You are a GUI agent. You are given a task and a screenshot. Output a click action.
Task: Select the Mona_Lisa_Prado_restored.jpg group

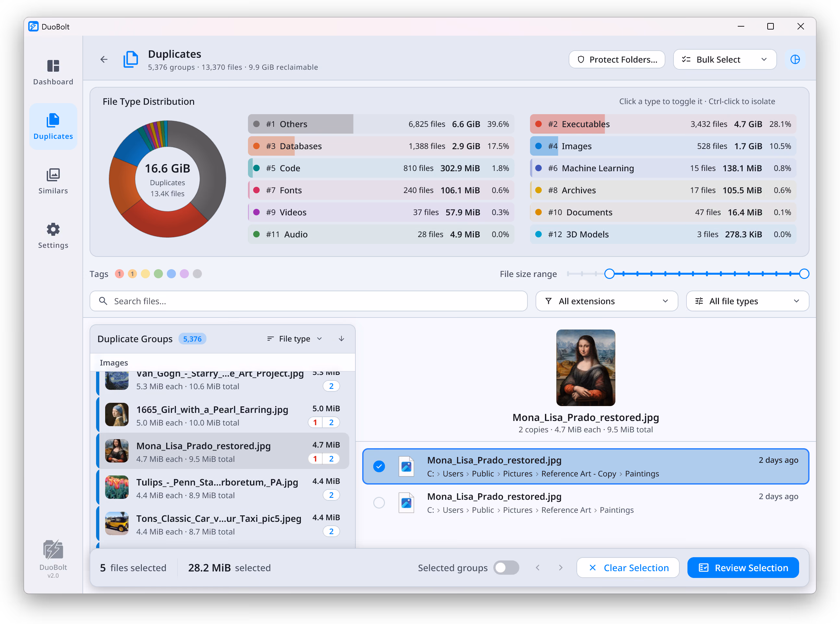(x=222, y=451)
